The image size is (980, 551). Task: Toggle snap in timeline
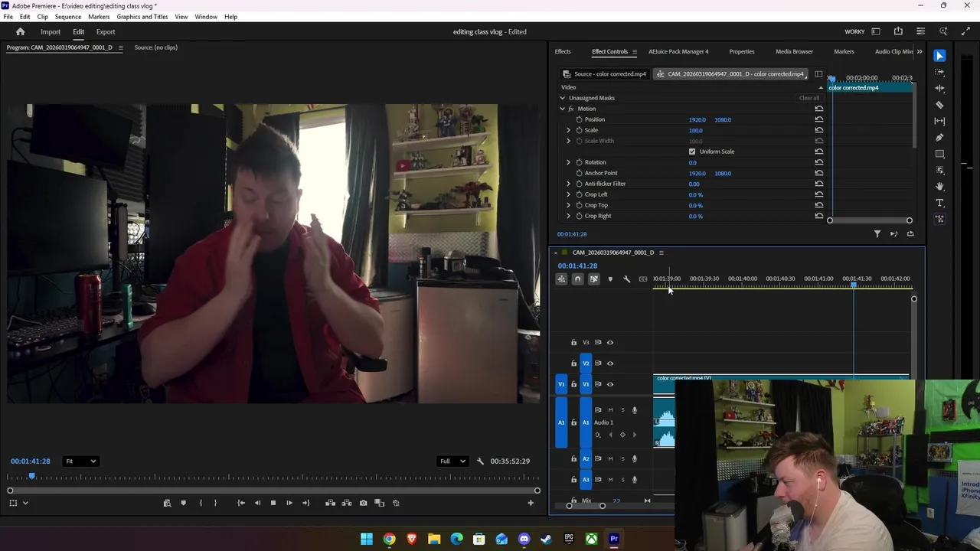[x=577, y=279]
